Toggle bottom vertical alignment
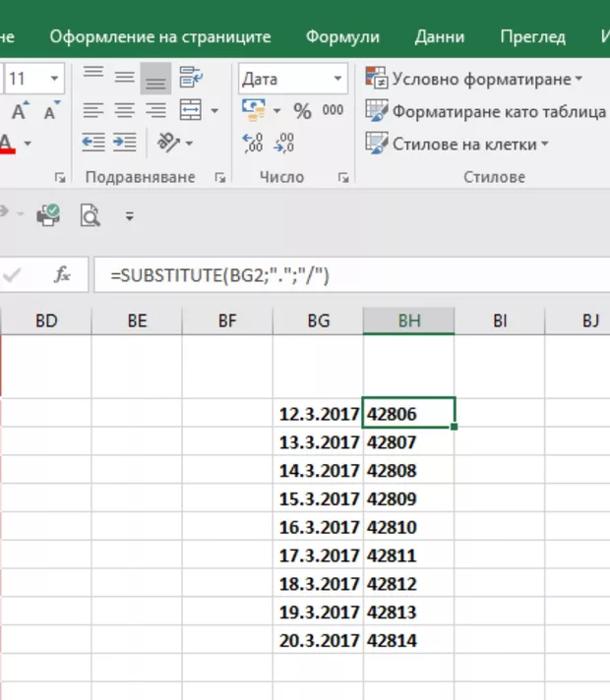 pyautogui.click(x=155, y=77)
